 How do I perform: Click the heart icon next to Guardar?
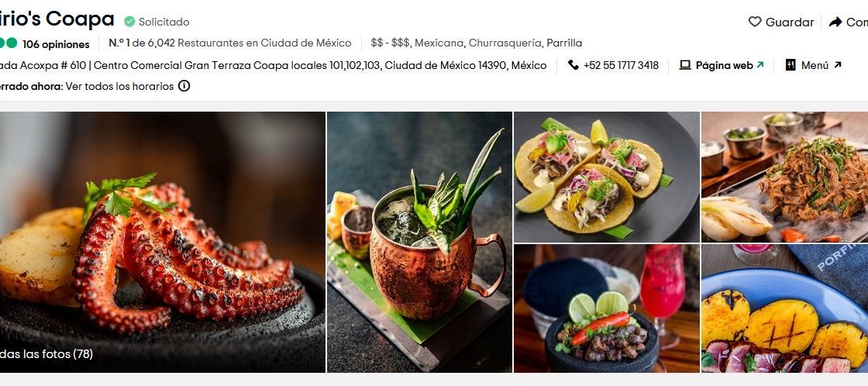[755, 22]
